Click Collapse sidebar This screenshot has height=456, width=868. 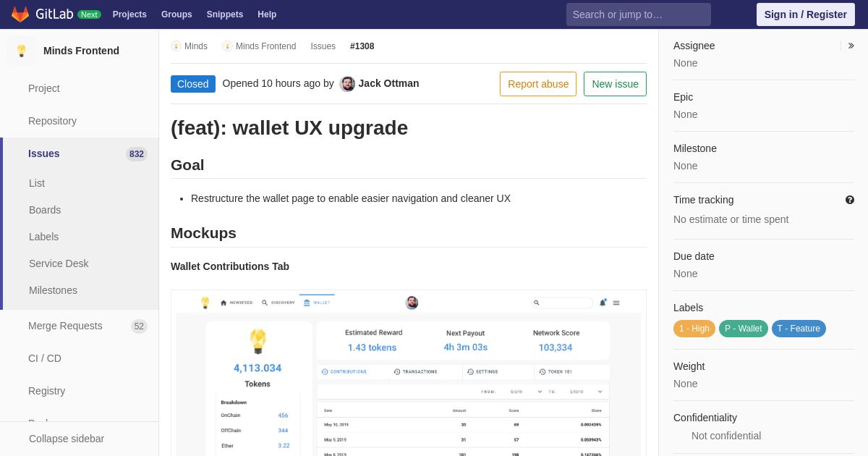67,439
